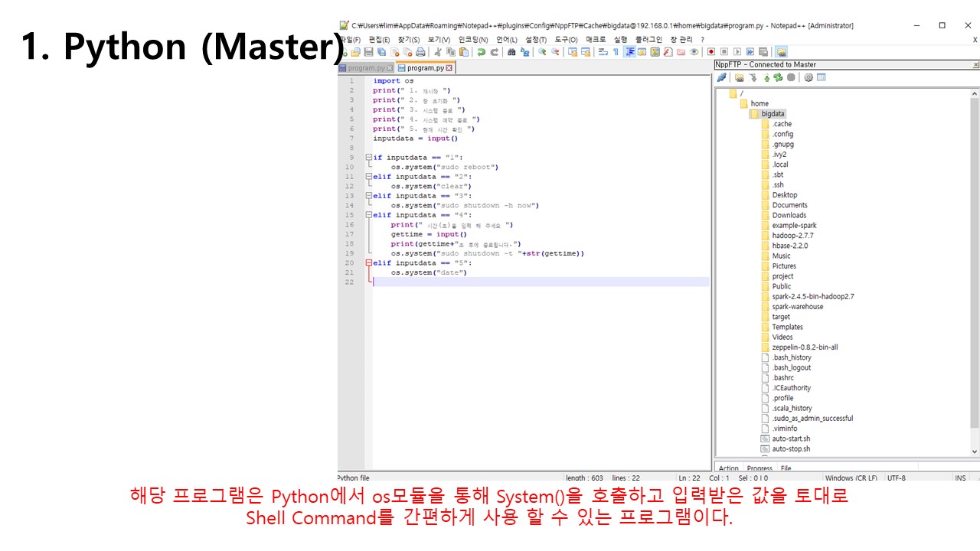Toggle indent guide toolbar button

(x=630, y=52)
